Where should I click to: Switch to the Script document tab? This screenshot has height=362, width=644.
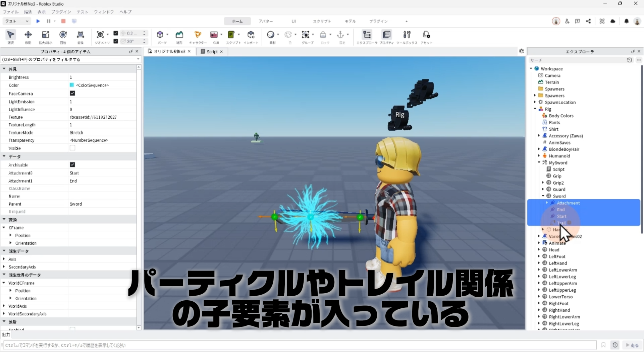tap(212, 52)
